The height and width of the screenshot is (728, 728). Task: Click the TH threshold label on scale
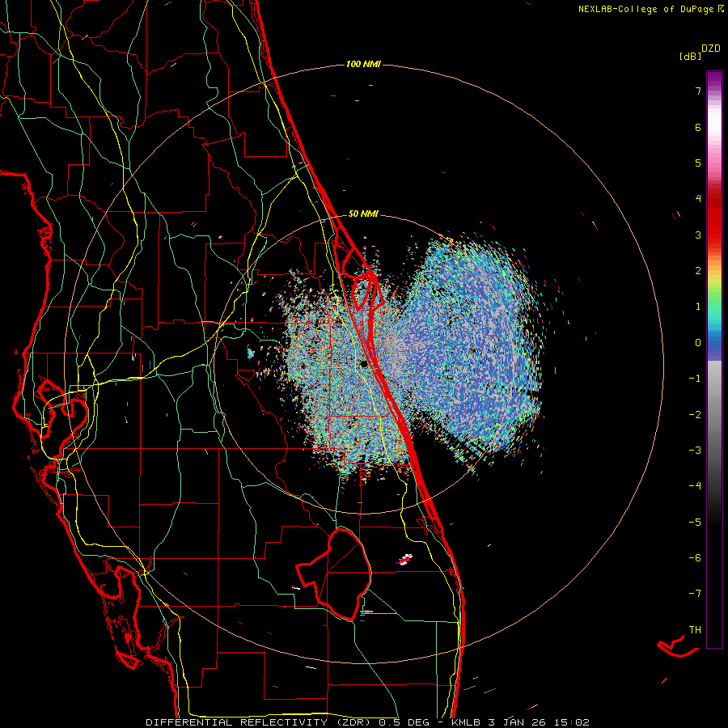(695, 630)
